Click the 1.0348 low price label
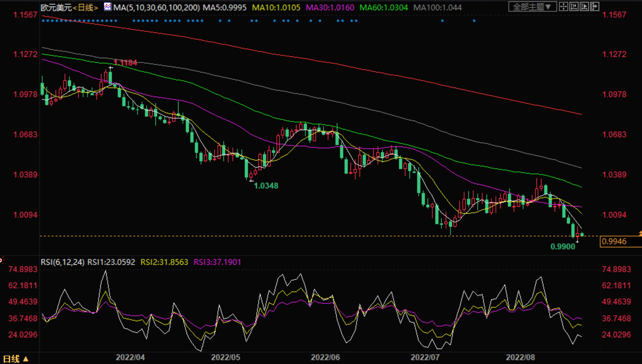642x364 pixels. point(266,186)
